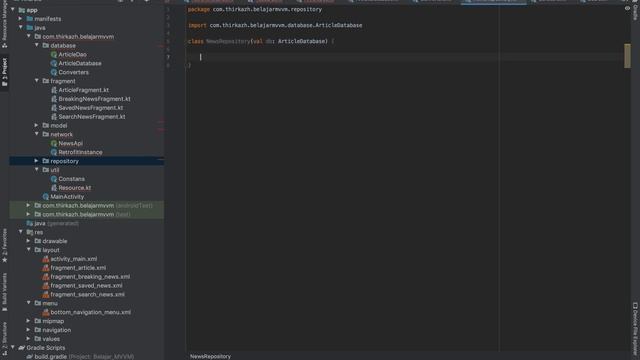Open the ArticleDao class file icon
This screenshot has width=640, height=360.
click(54, 54)
